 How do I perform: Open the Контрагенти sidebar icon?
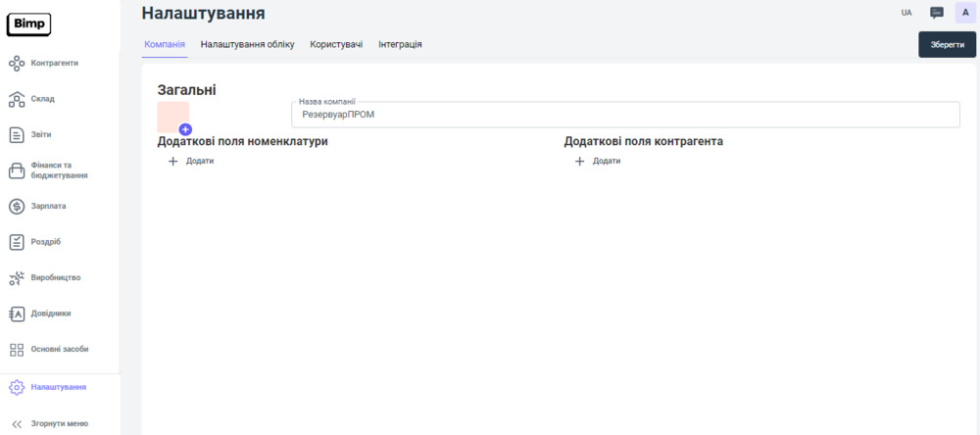click(17, 64)
